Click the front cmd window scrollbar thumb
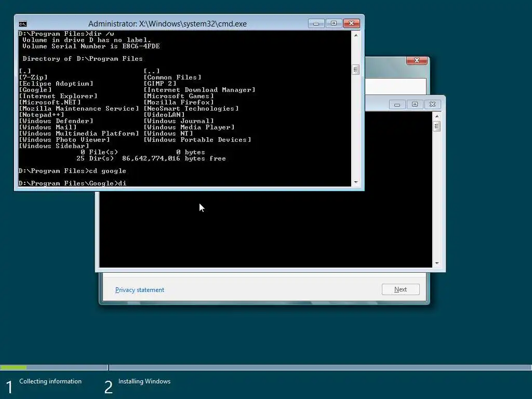This screenshot has width=532, height=399. [x=355, y=70]
